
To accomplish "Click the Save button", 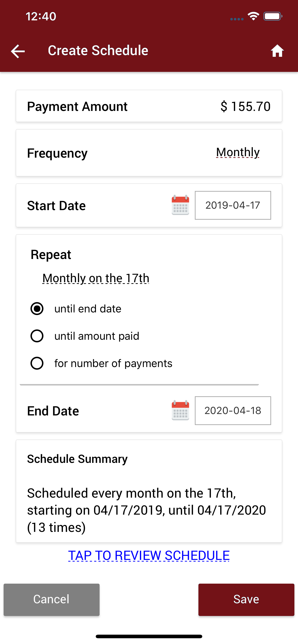I will pos(246,599).
